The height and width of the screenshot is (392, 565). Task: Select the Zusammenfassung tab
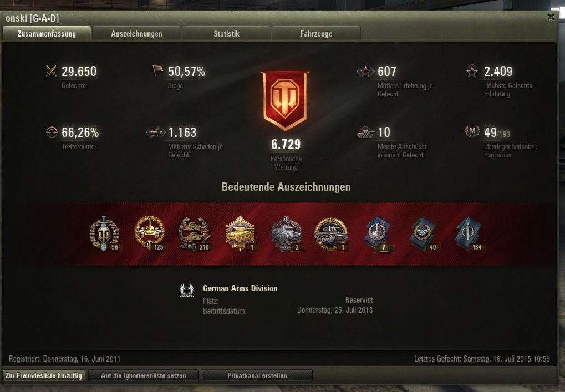[47, 33]
